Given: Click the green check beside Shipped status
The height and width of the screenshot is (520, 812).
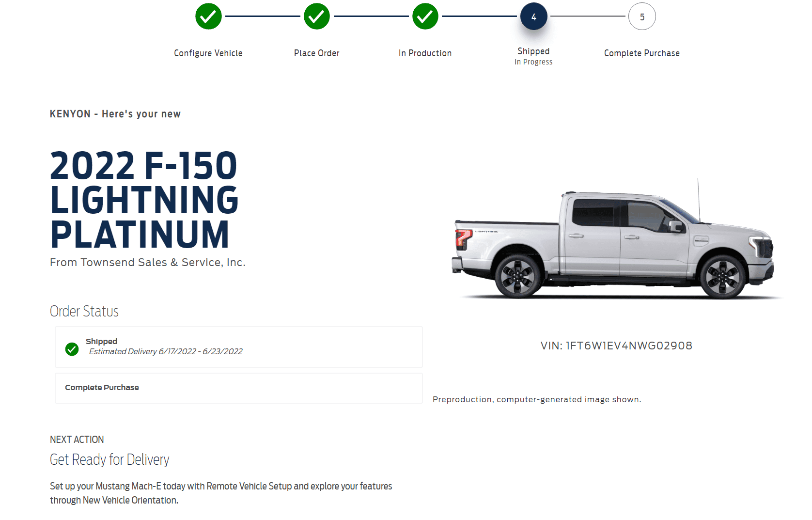Looking at the screenshot, I should (x=72, y=349).
